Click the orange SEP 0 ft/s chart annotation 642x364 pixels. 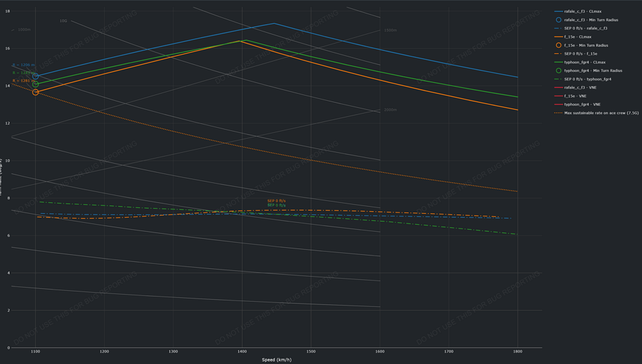pyautogui.click(x=276, y=201)
